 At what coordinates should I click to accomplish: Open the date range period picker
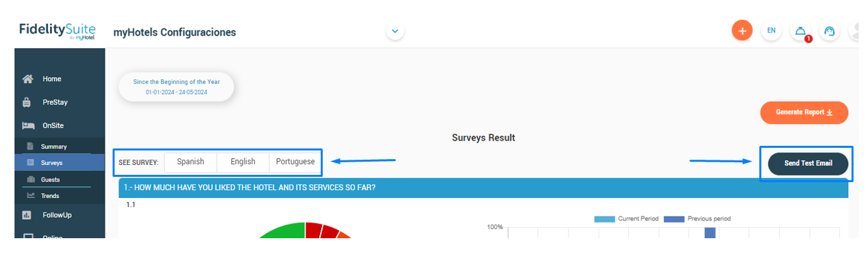click(176, 87)
